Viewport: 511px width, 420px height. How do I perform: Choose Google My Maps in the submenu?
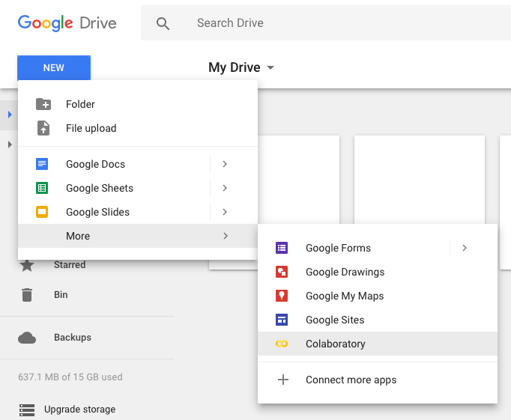click(x=378, y=296)
